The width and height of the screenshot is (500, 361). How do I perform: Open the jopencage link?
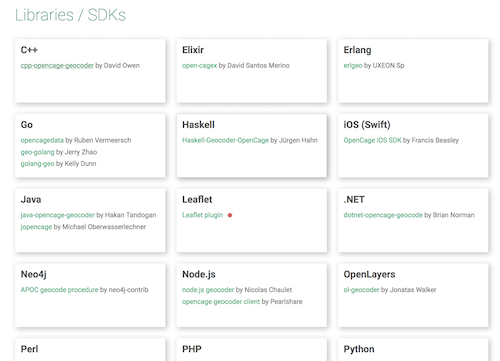point(36,227)
